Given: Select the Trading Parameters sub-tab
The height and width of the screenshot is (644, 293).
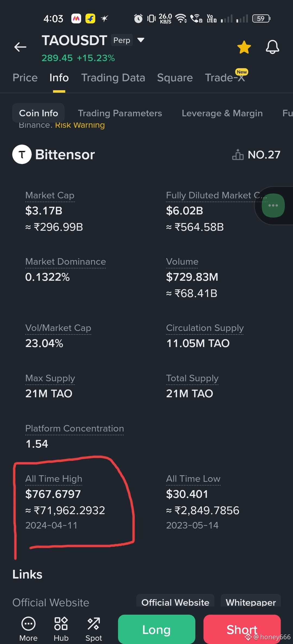Looking at the screenshot, I should click(x=120, y=113).
